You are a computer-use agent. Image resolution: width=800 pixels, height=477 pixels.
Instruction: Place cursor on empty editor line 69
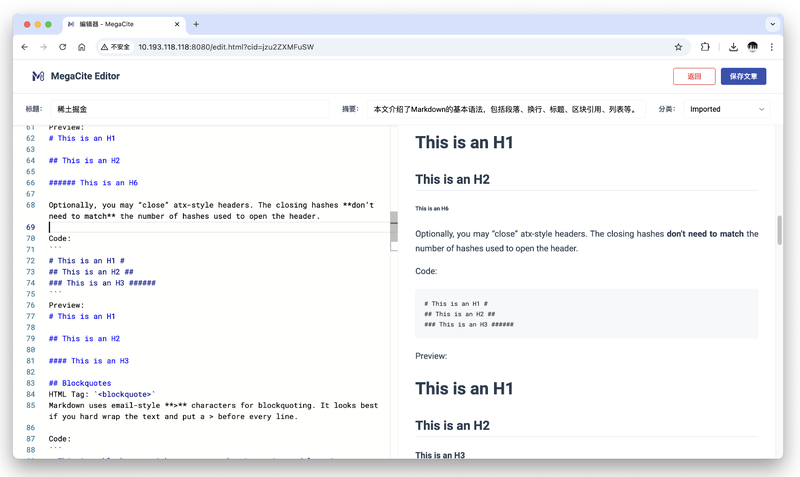219,228
